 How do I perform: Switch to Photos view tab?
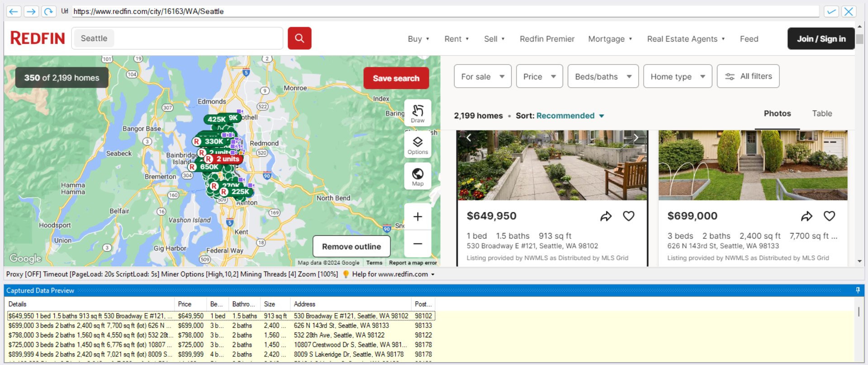[777, 113]
